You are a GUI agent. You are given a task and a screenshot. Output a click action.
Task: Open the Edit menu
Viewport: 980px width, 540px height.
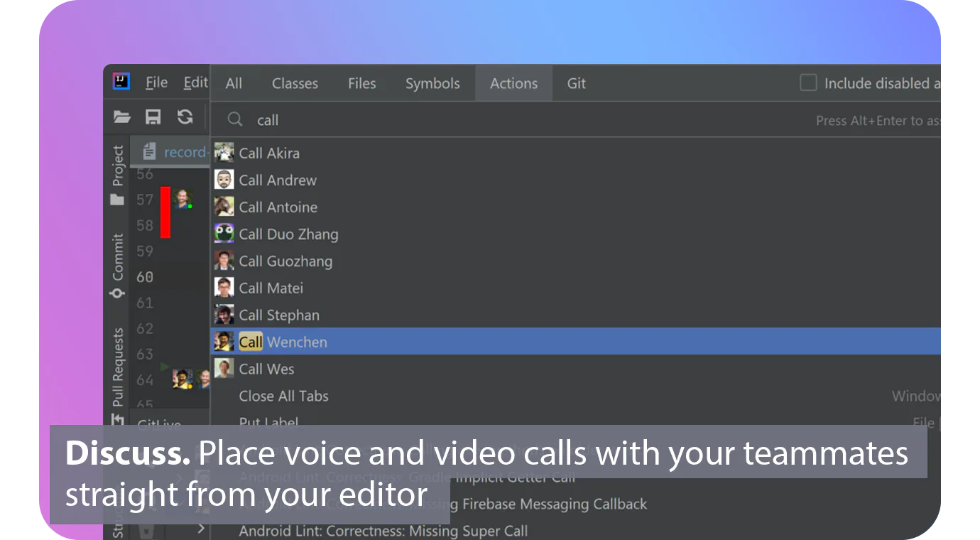click(195, 82)
